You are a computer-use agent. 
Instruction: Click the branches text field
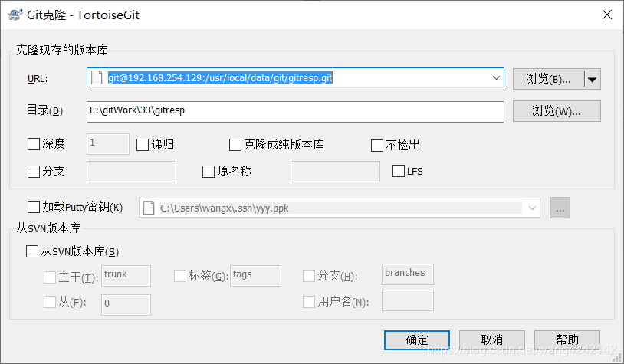coord(408,274)
